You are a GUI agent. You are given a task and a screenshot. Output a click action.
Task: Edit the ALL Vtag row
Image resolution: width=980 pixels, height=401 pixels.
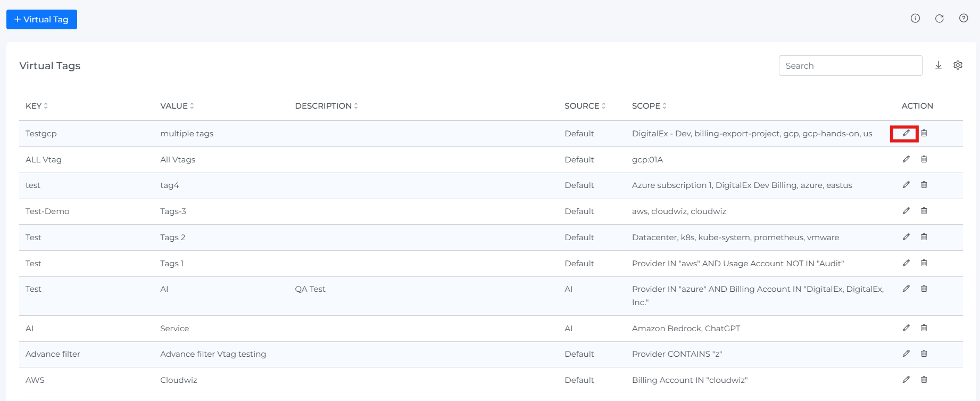pos(906,159)
